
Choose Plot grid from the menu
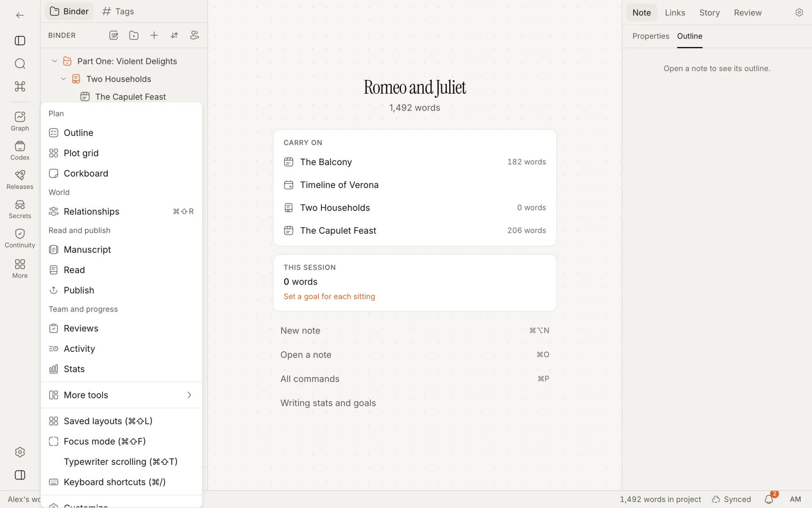(x=121, y=153)
